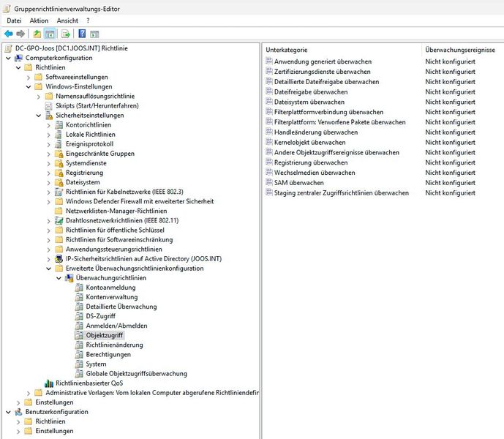This screenshot has width=504, height=439.
Task: Select the Berechtigungen tree item
Action: pyautogui.click(x=108, y=354)
